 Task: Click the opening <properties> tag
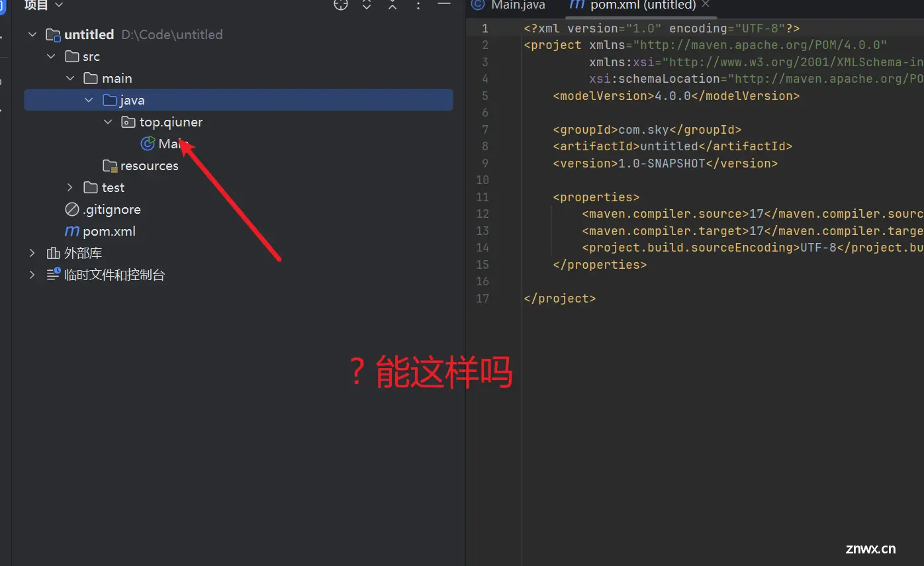point(596,197)
